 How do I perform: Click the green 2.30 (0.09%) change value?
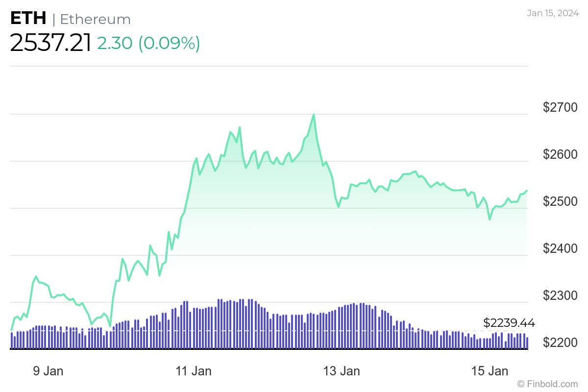pyautogui.click(x=148, y=44)
